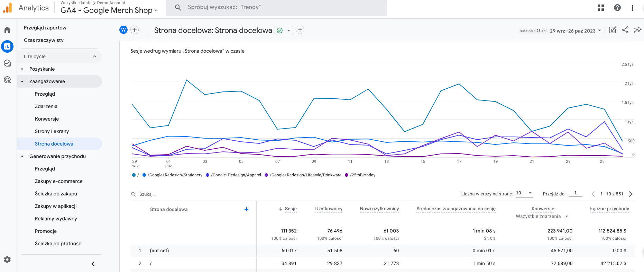The image size is (644, 272).
Task: Open Ścieżka do płatności report
Action: (59, 244)
